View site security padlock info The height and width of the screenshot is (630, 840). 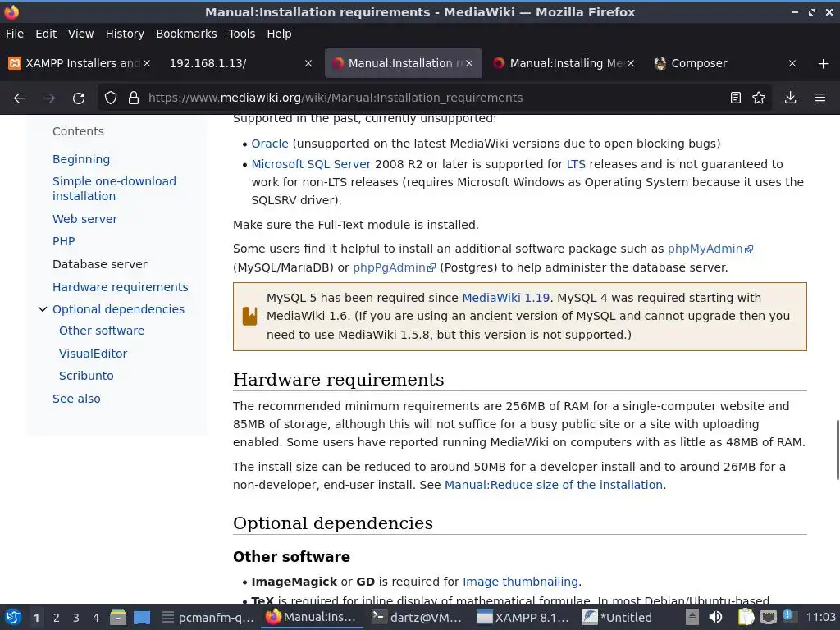point(134,98)
